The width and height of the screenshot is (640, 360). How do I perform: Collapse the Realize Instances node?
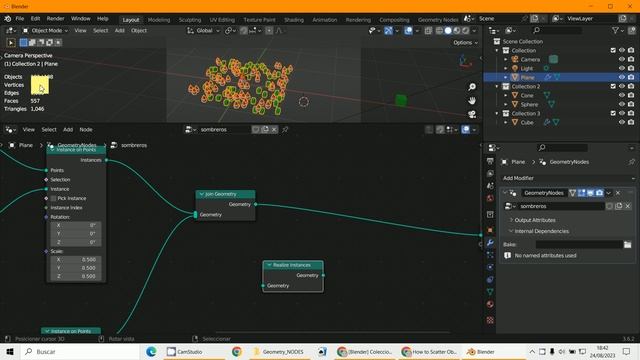pyautogui.click(x=269, y=265)
